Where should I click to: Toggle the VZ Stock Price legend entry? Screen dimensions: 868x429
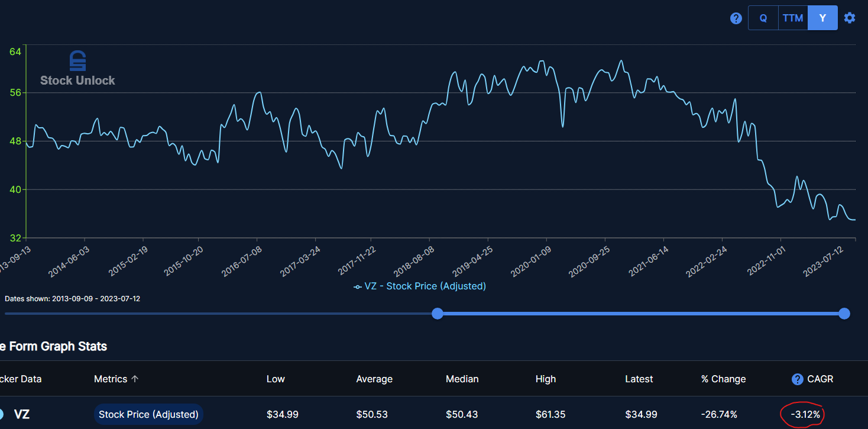coord(420,286)
